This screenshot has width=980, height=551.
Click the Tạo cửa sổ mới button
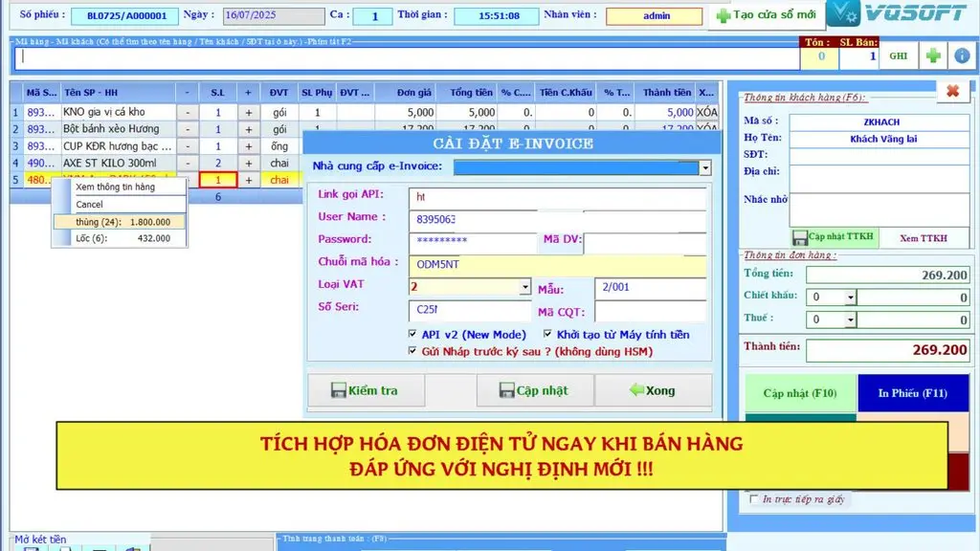point(767,15)
